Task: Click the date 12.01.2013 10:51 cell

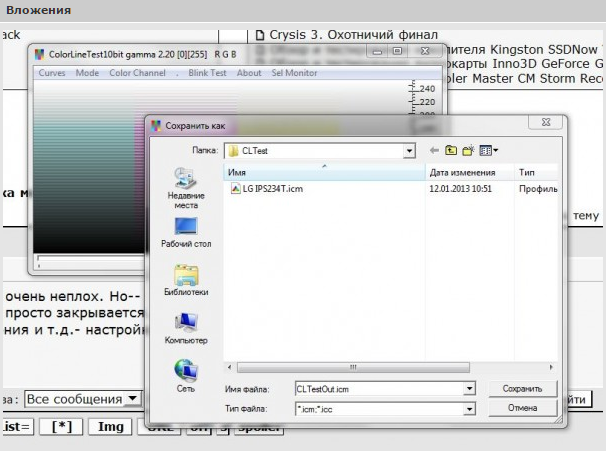Action: point(460,189)
